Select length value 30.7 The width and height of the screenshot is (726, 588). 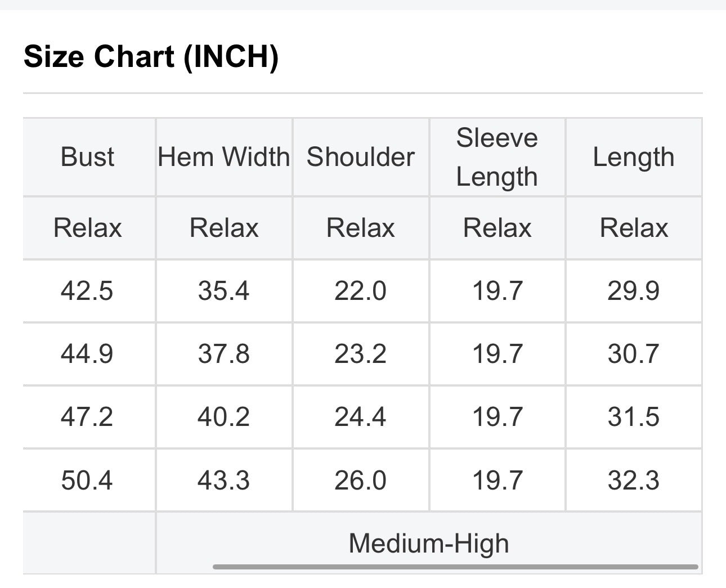click(634, 354)
